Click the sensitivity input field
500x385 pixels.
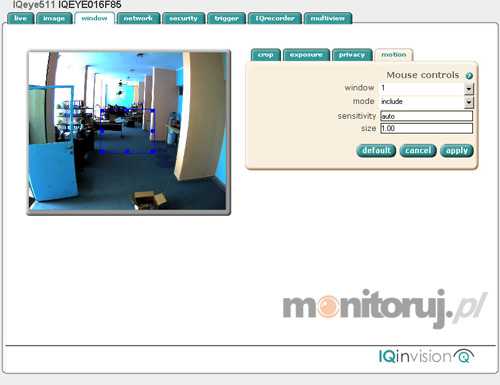coord(426,116)
